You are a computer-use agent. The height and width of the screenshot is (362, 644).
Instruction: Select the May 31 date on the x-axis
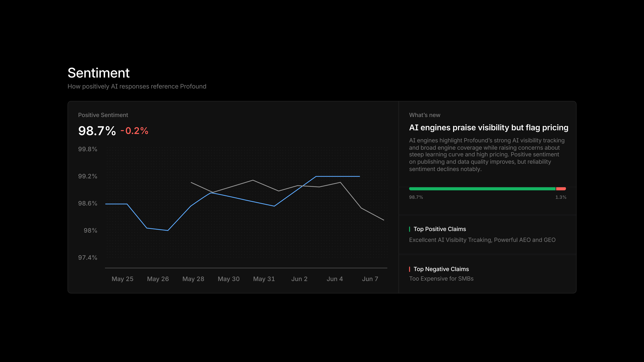pyautogui.click(x=264, y=279)
